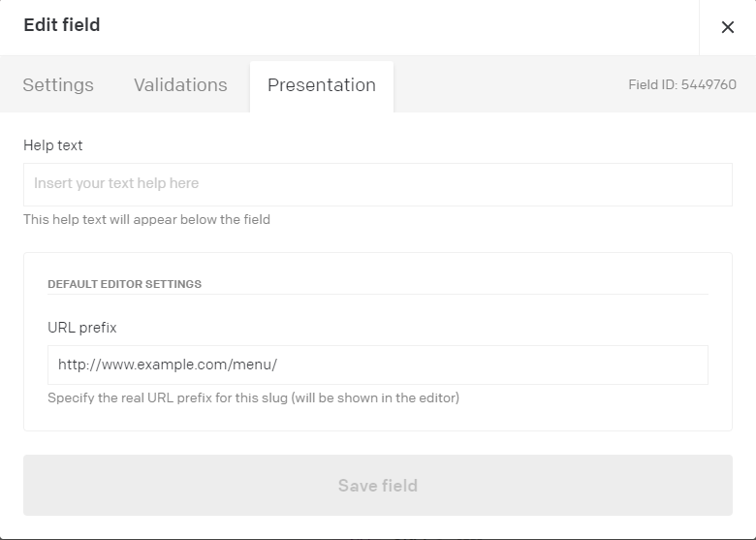Click empty tab strip area beside Presentation tab

point(506,85)
